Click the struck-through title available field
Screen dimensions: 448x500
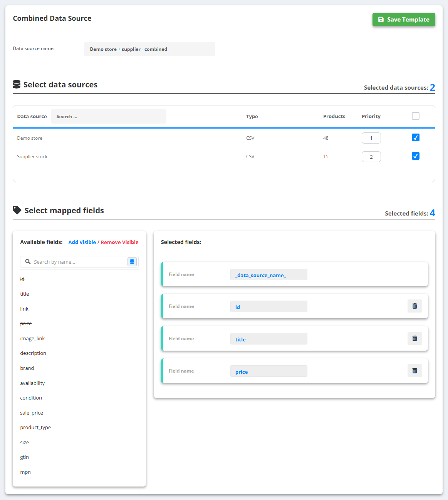(x=25, y=294)
